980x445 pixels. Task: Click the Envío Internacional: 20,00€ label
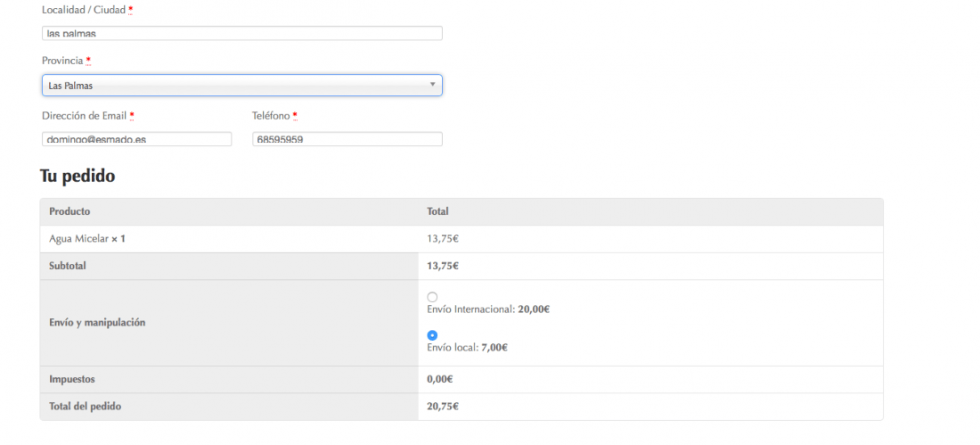(488, 309)
